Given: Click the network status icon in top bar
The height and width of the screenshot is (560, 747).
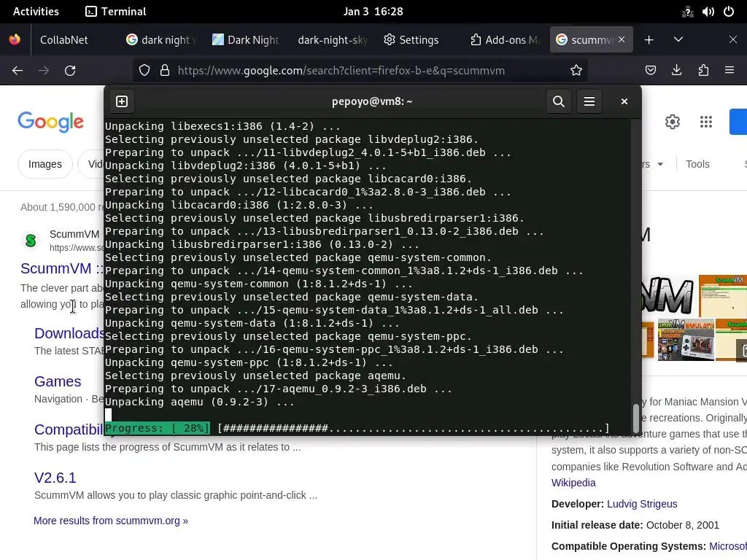Looking at the screenshot, I should [687, 12].
